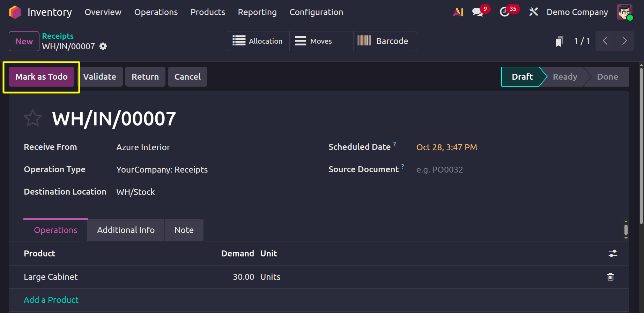The width and height of the screenshot is (644, 313).
Task: Open the chat messages icon with 9 badge
Action: click(x=478, y=12)
